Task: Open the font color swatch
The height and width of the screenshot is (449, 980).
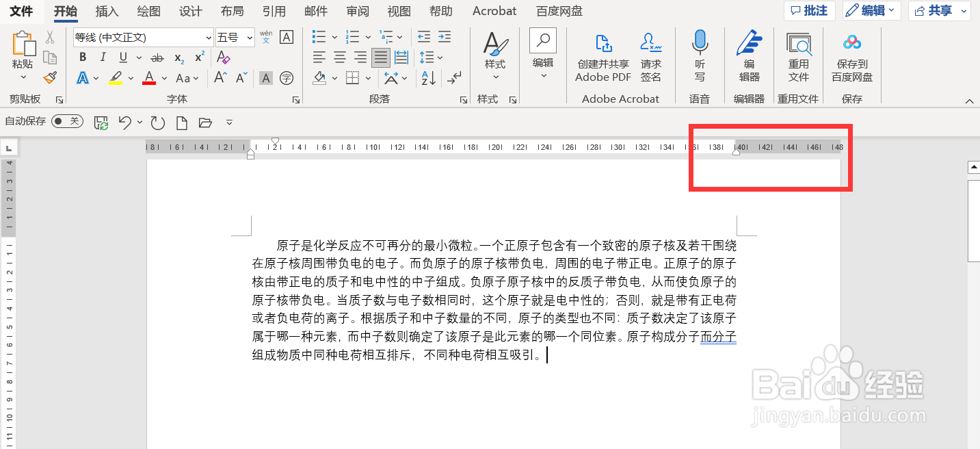Action: tap(149, 78)
